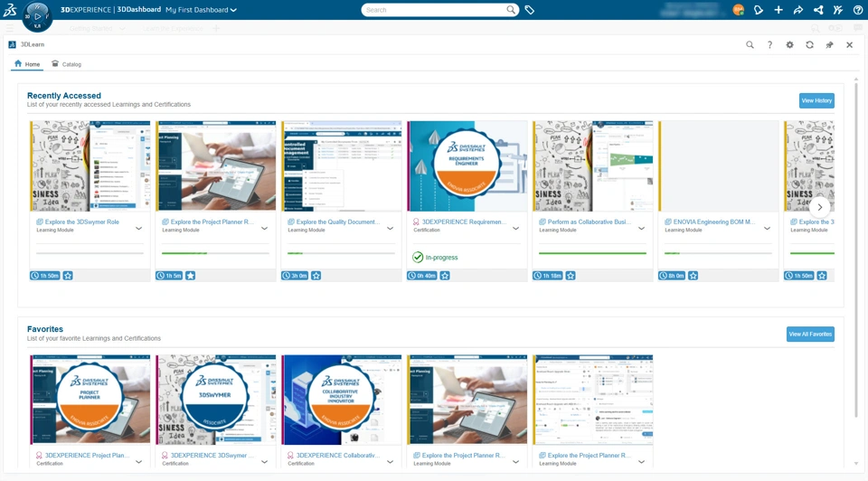
Task: Click the Dassault Systèmes logo in the header
Action: point(10,9)
